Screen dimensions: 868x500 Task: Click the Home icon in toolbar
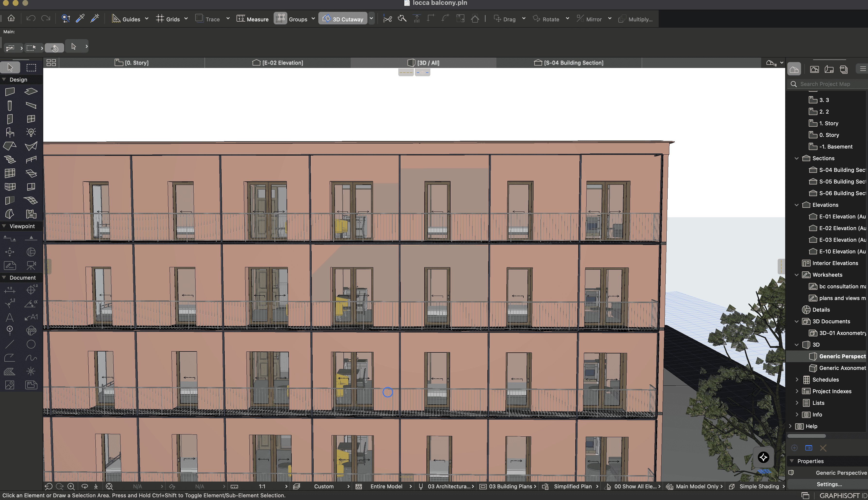click(11, 18)
